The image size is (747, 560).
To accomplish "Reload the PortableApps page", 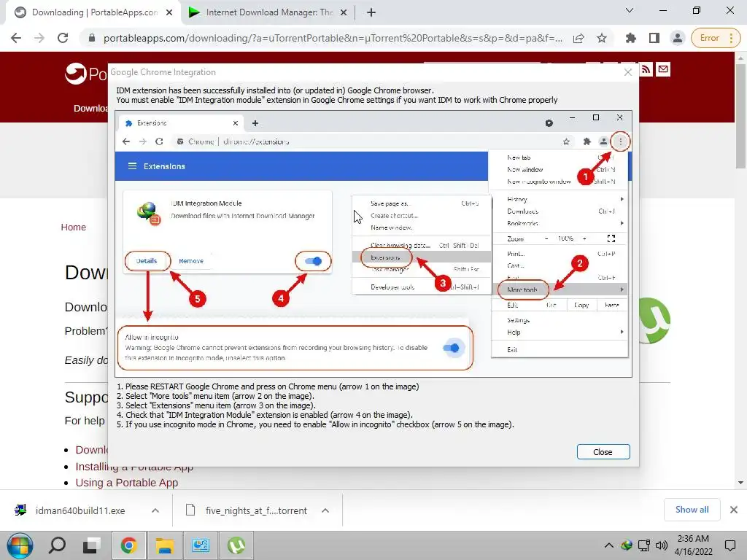I will click(63, 38).
